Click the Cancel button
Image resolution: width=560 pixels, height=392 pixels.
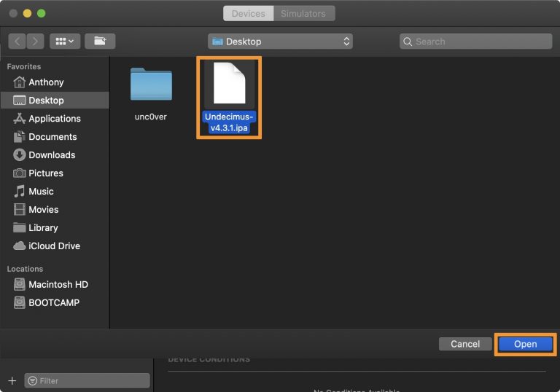(x=465, y=344)
